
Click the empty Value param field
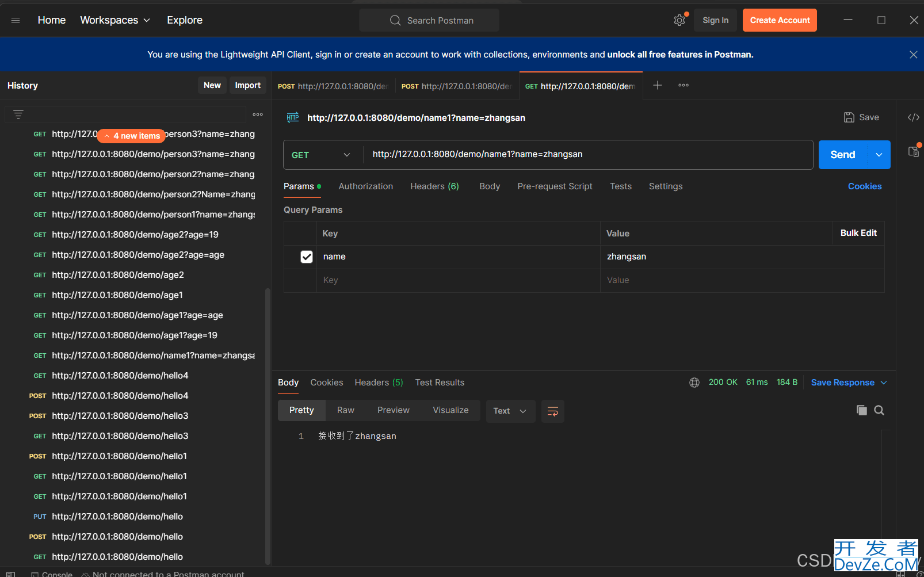pos(742,280)
